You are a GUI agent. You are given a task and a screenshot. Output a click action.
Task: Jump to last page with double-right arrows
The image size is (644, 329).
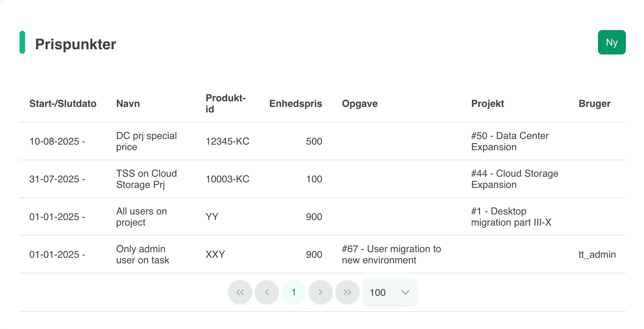pos(347,292)
